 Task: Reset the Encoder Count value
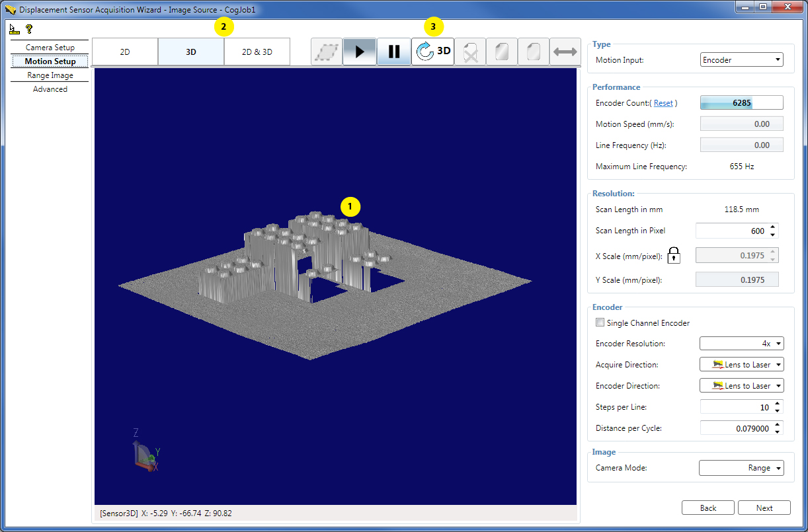pos(663,103)
